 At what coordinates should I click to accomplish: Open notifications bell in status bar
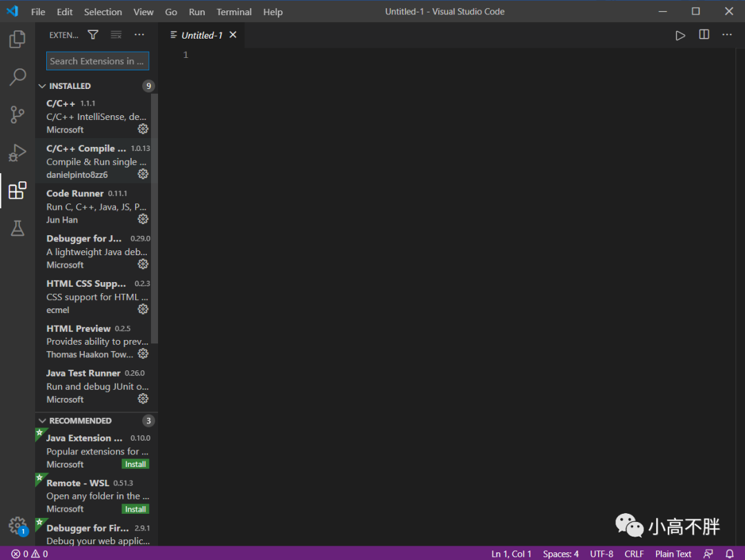click(730, 554)
